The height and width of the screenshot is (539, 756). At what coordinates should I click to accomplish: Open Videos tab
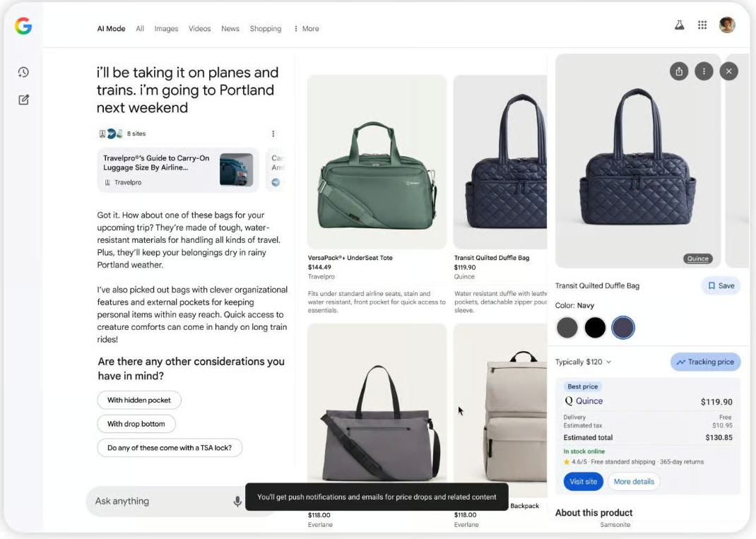(200, 29)
